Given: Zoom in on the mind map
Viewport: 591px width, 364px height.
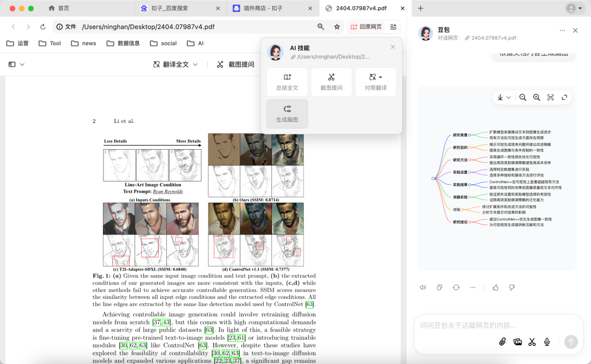Looking at the screenshot, I should click(537, 97).
